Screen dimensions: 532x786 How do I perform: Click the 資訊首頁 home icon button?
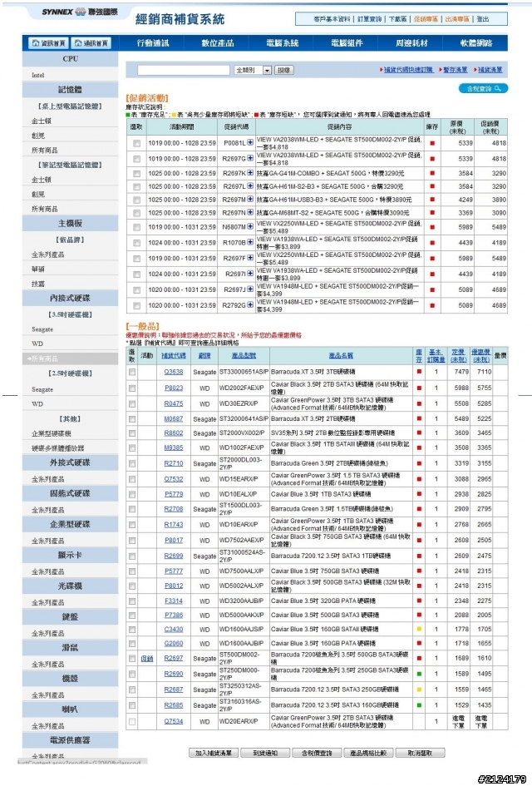[48, 43]
